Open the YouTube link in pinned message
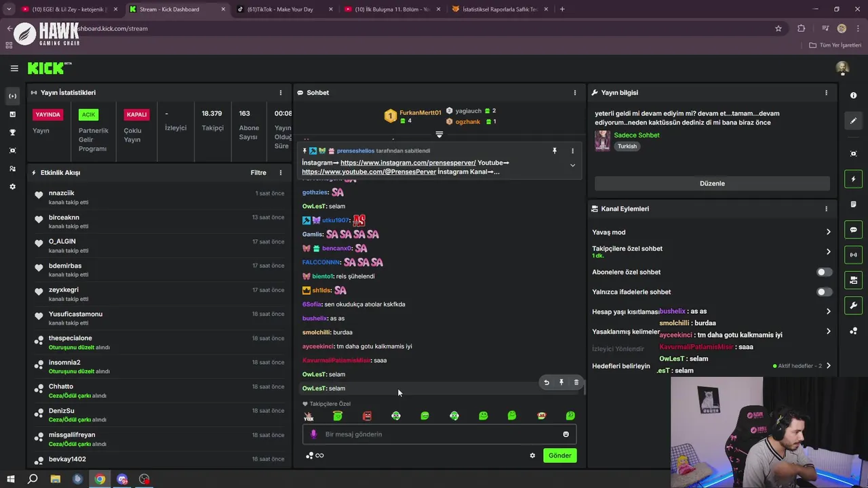Screen dimensions: 868x488 click(369, 172)
